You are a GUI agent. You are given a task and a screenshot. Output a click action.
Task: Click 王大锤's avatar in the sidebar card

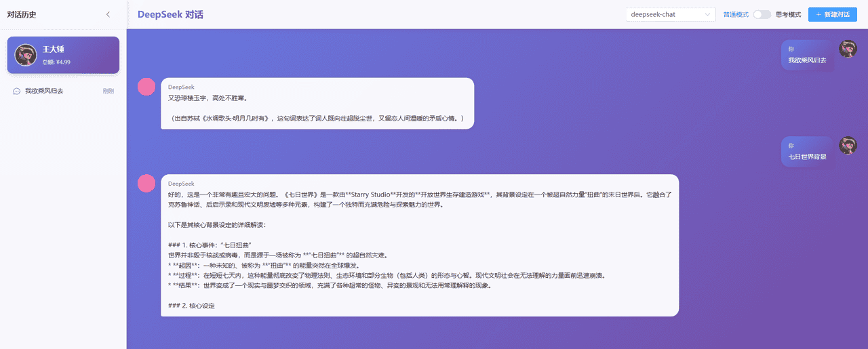pos(25,55)
